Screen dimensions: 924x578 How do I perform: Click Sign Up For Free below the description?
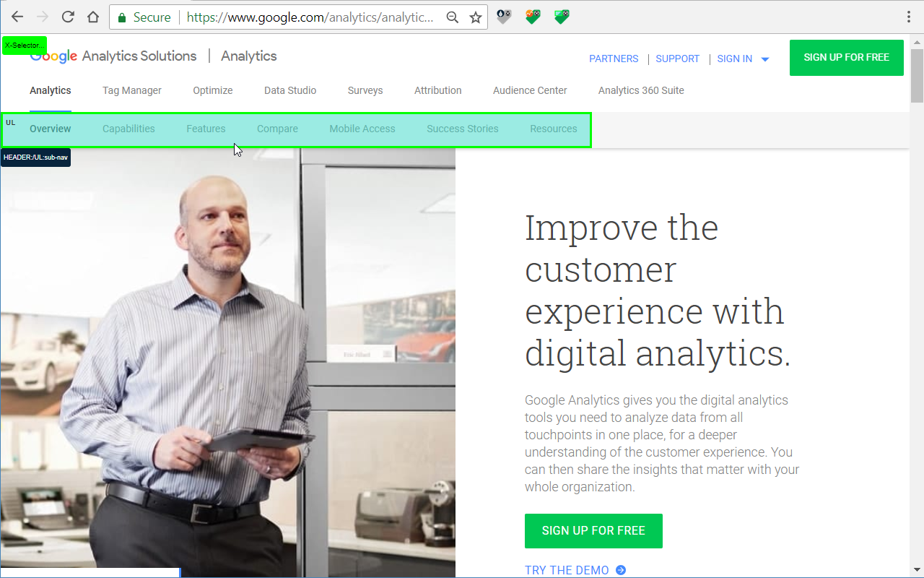(x=593, y=531)
